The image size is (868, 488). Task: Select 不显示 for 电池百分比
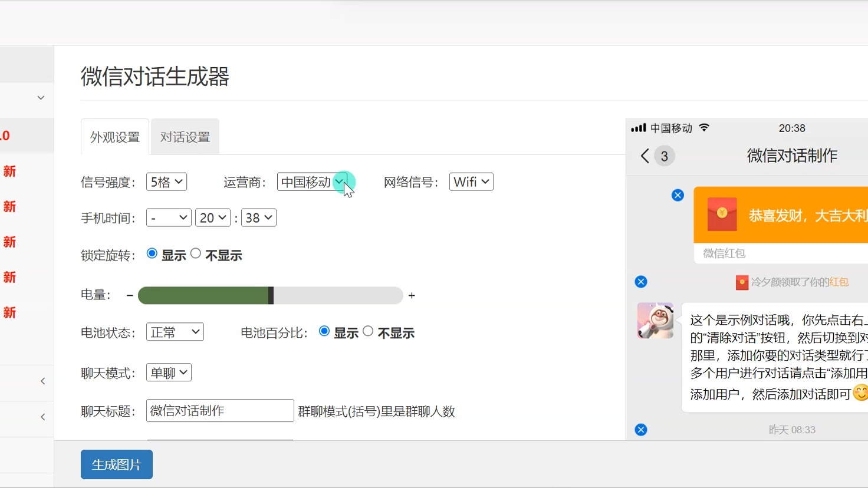pos(368,331)
